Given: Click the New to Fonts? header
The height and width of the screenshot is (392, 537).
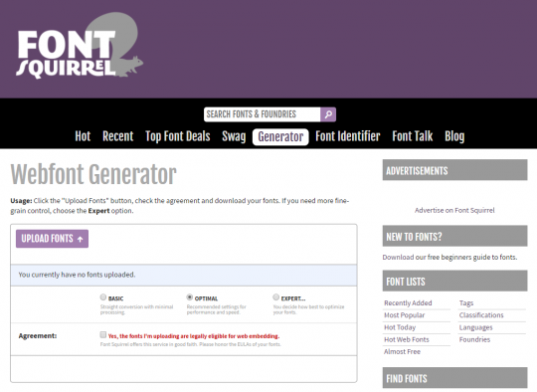Looking at the screenshot, I should tap(454, 236).
